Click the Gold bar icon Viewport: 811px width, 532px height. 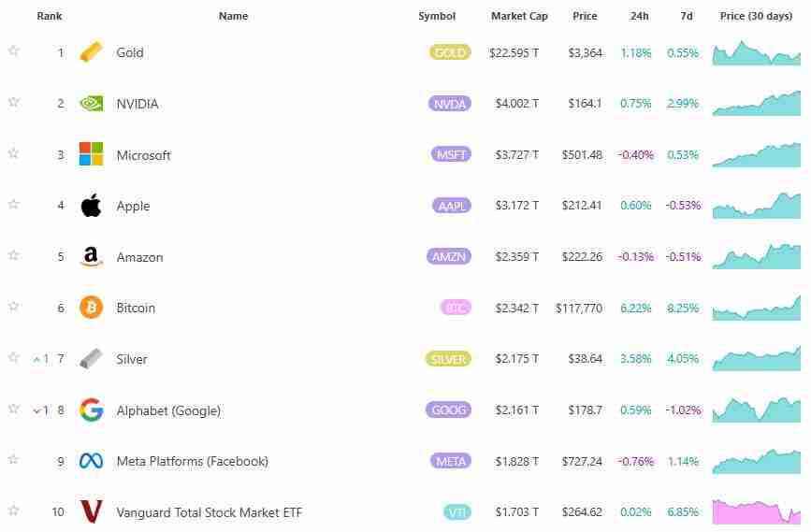tap(91, 52)
